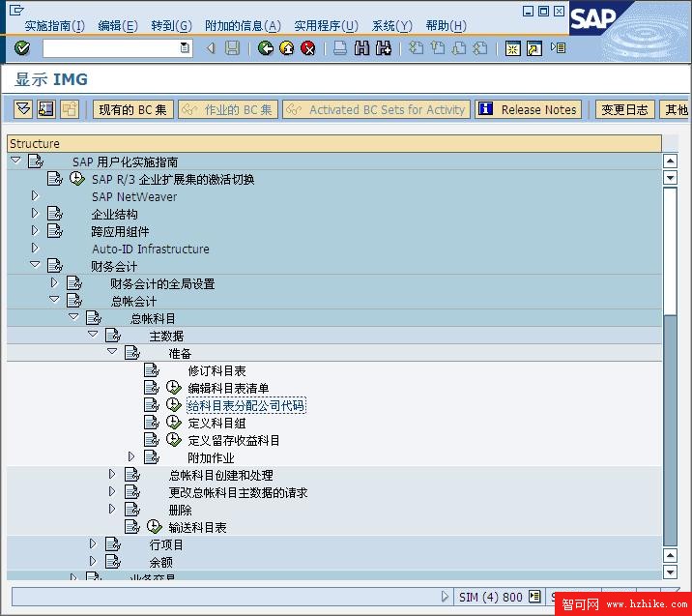Expand 财务会计的全局设置 node
Screen dimensions: 692x616
tap(54, 282)
